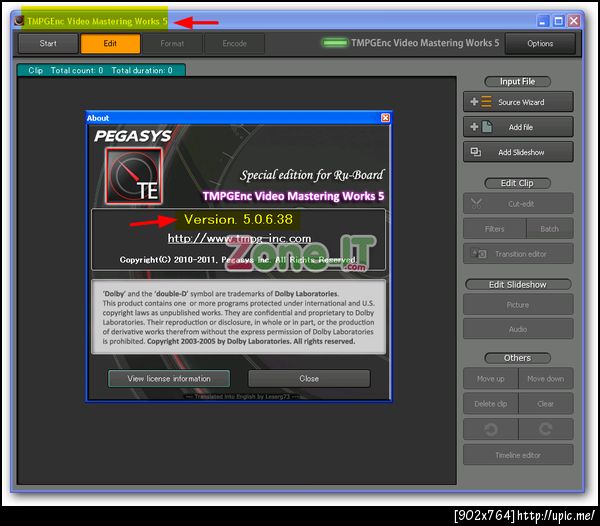Screen dimensions: 600x526
Task: Open the Options menu
Action: coord(540,44)
